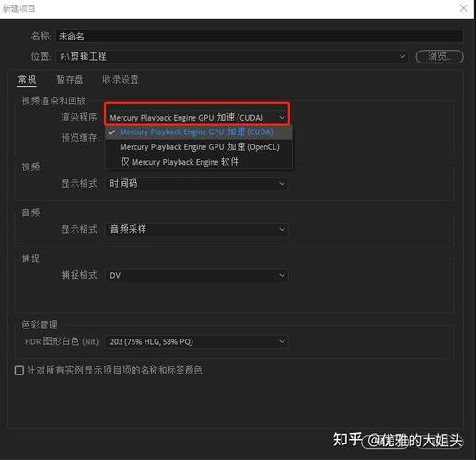476x460 pixels.
Task: Select GPU 加速 (CUDA) option in list
Action: pyautogui.click(x=199, y=132)
